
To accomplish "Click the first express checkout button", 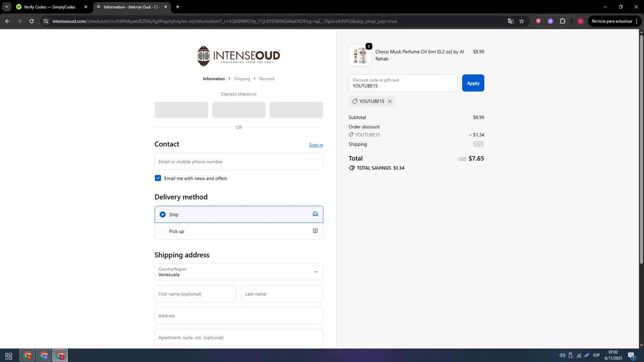I will [181, 110].
